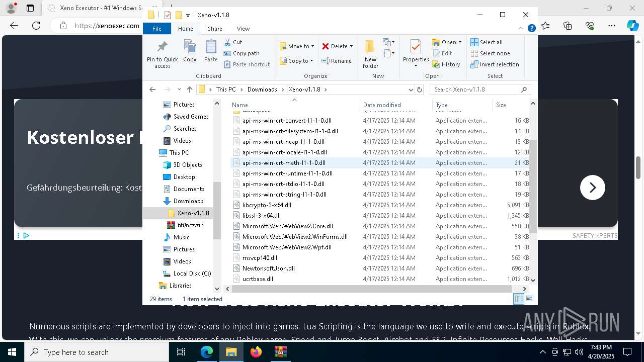Refresh the Edge browser page

coord(36,26)
